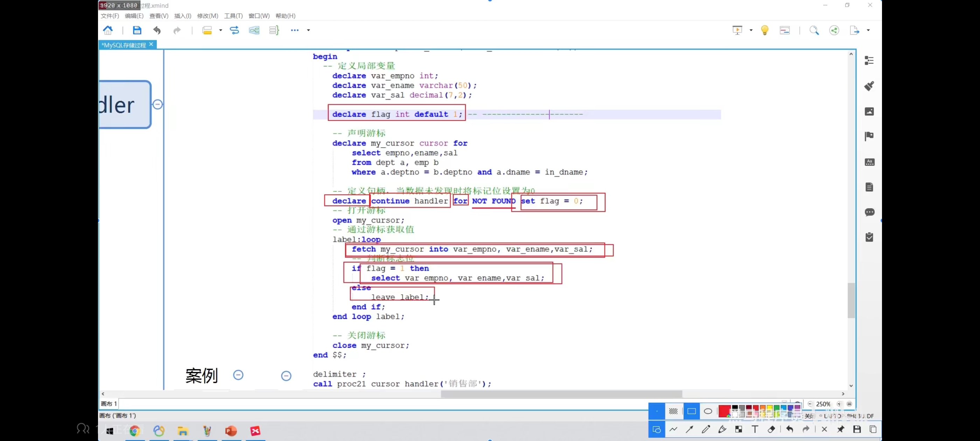This screenshot has height=441, width=980.
Task: Save the mind map with the toolbar icon
Action: tap(137, 30)
